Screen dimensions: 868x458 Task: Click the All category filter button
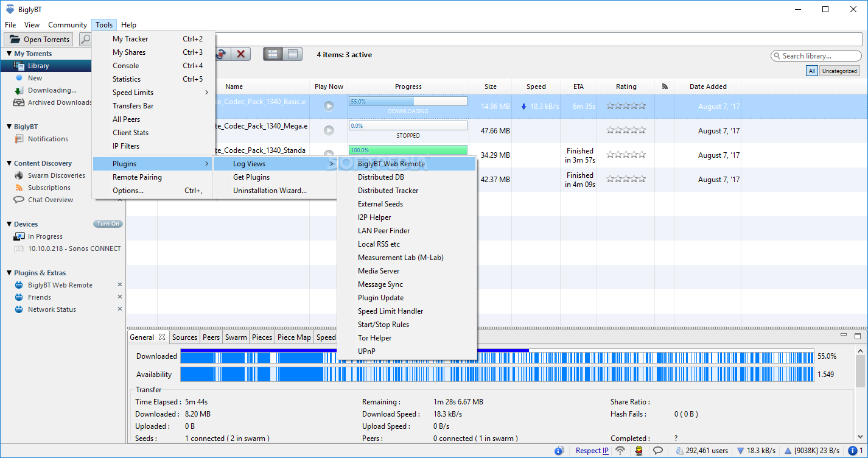point(811,71)
